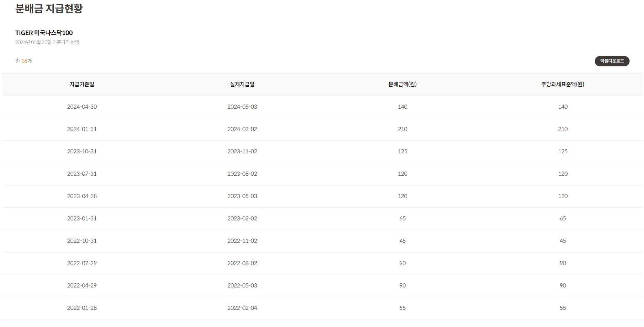
Task: Select the date cell 2023-10-31
Action: coord(82,151)
